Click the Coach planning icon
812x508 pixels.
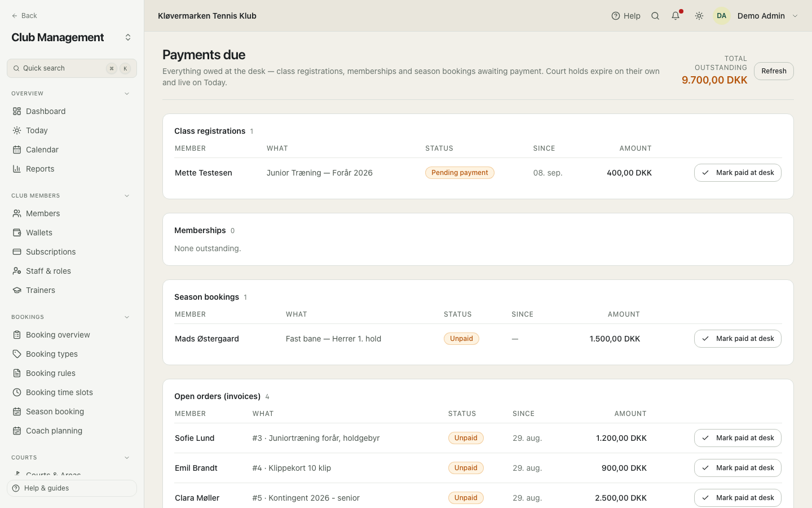click(17, 431)
